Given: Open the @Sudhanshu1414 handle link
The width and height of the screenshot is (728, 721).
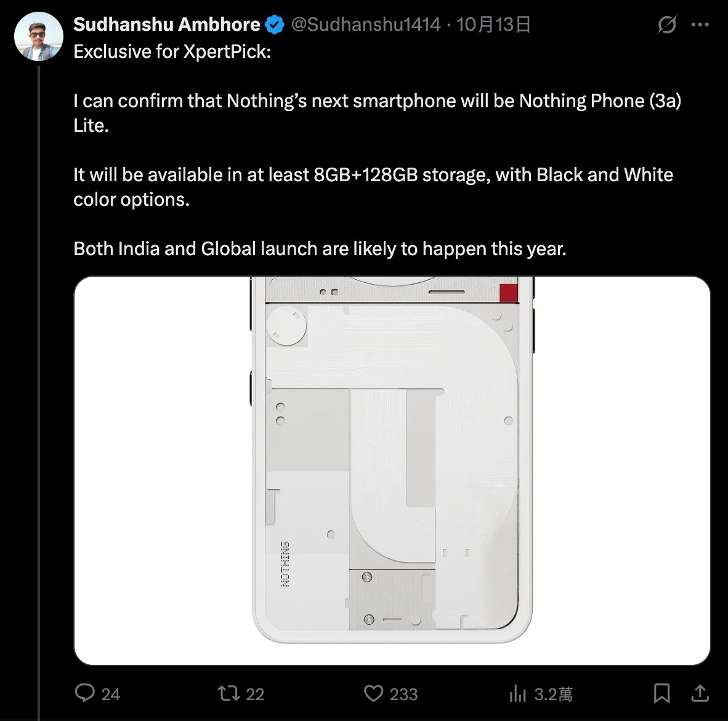Looking at the screenshot, I should [x=366, y=25].
